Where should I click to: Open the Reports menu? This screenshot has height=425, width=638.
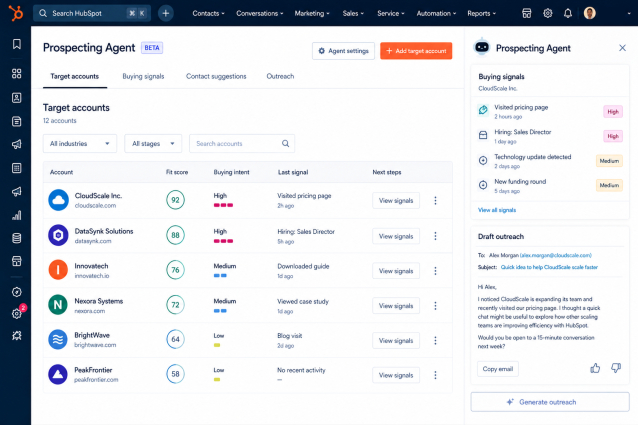coord(481,13)
